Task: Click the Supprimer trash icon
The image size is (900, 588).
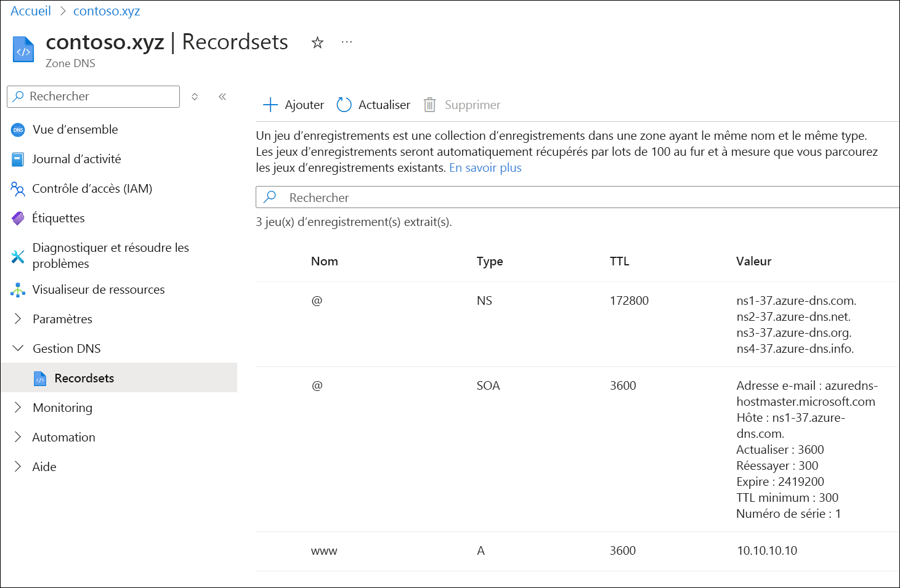Action: click(x=429, y=105)
